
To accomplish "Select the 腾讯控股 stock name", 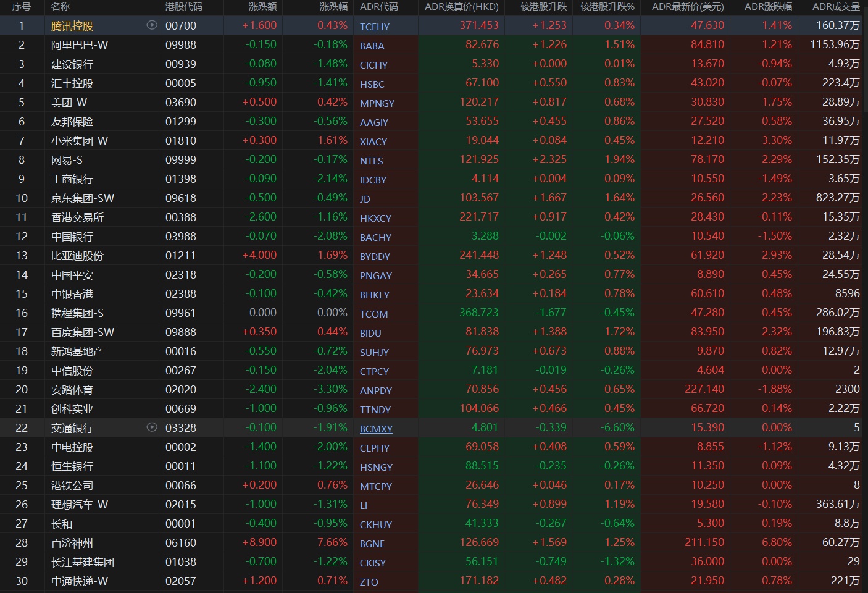I will (x=72, y=26).
